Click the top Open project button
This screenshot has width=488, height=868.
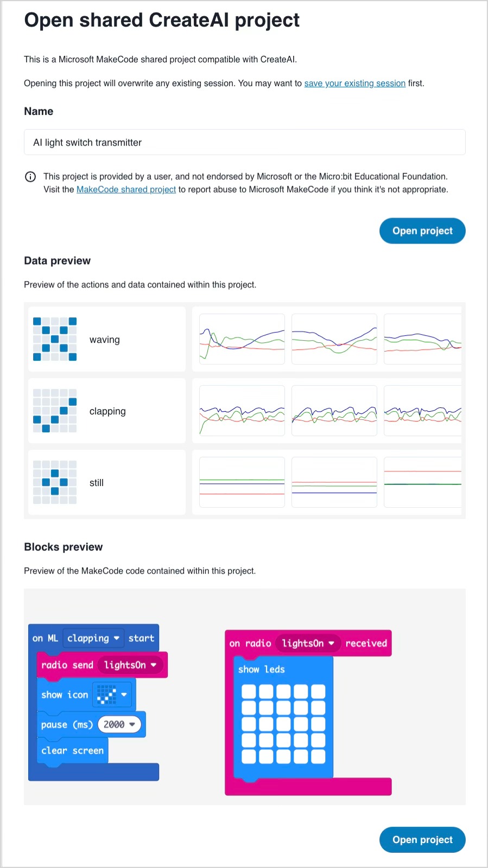[422, 231]
